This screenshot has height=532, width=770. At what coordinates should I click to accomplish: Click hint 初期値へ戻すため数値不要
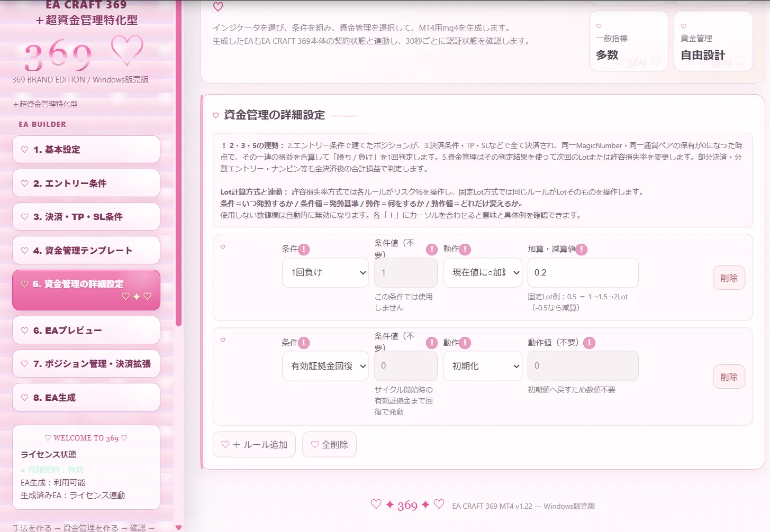click(572, 390)
